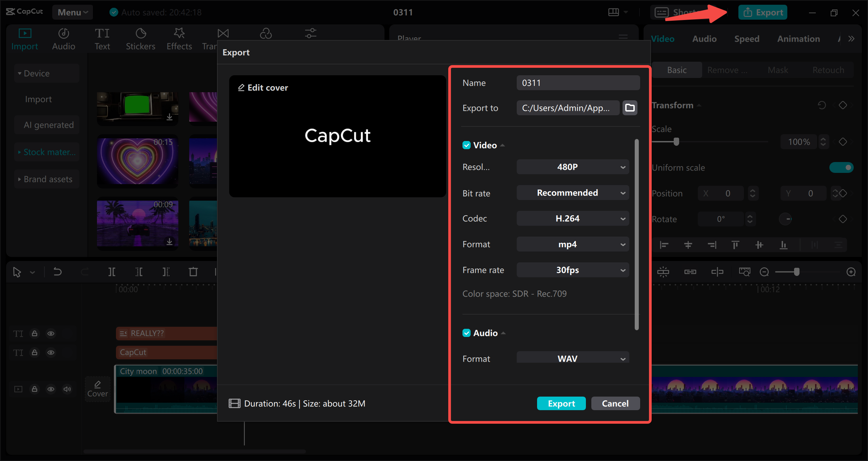This screenshot has width=868, height=461.
Task: Open the Effects panel
Action: pos(179,38)
